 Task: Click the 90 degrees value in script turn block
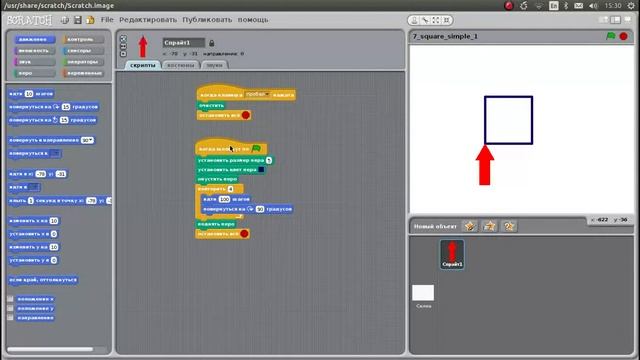tap(260, 209)
